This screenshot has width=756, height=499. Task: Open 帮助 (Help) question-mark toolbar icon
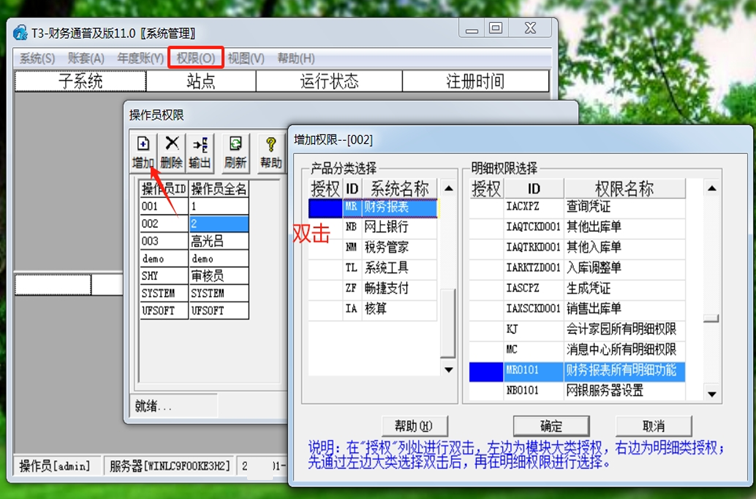[270, 151]
